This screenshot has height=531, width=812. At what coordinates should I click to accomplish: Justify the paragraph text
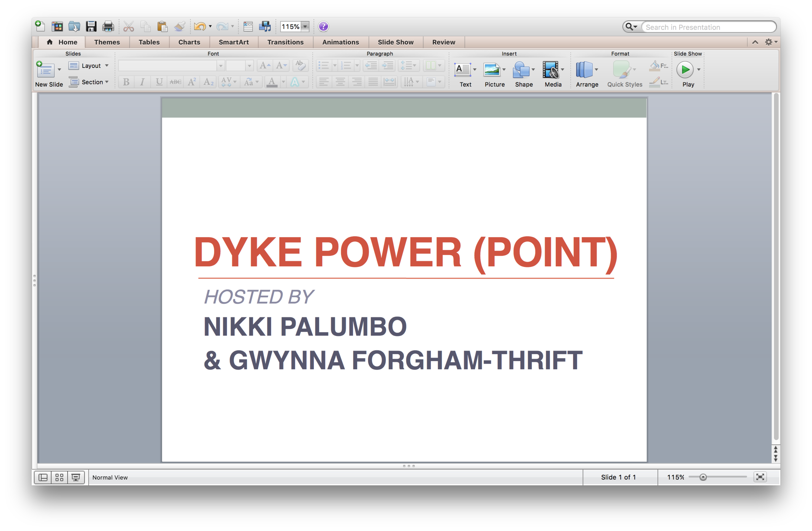pos(373,82)
